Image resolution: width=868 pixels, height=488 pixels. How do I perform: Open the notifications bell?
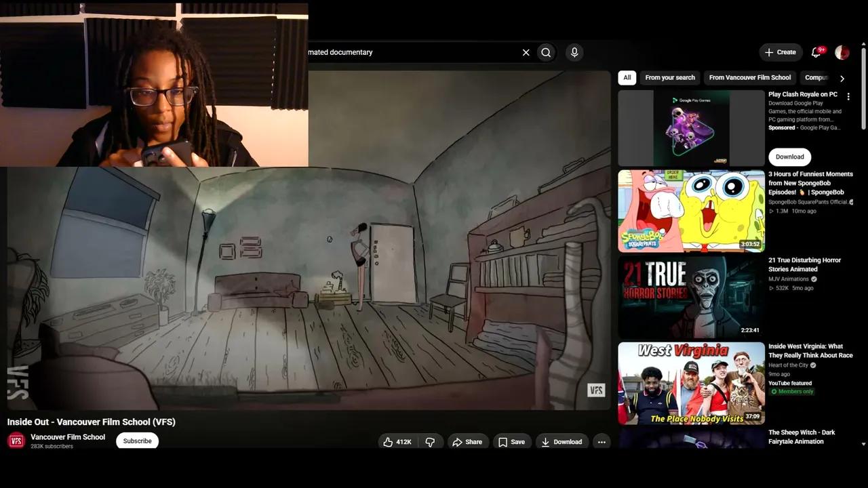click(x=816, y=52)
